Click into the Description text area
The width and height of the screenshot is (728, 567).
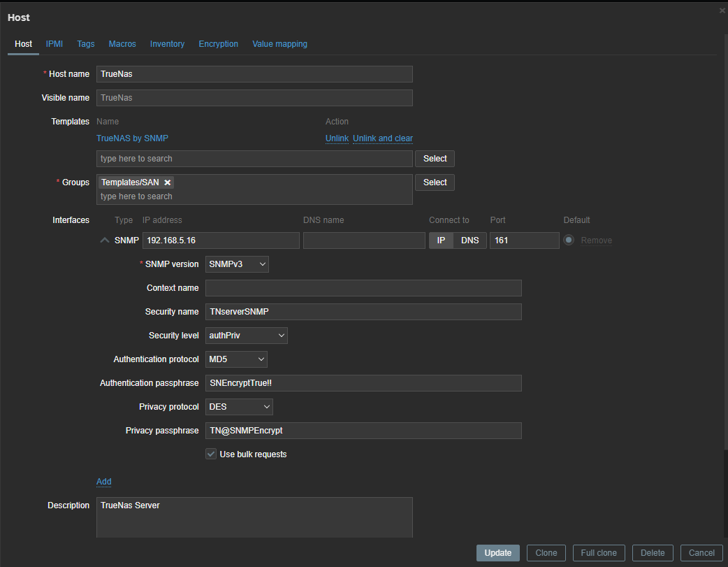pyautogui.click(x=254, y=517)
